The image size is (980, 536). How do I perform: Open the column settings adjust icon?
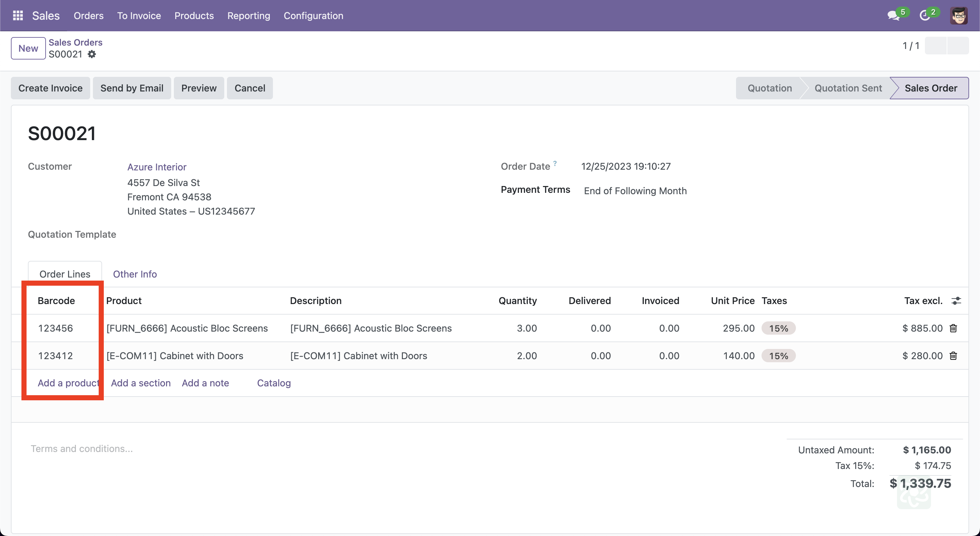[956, 301]
